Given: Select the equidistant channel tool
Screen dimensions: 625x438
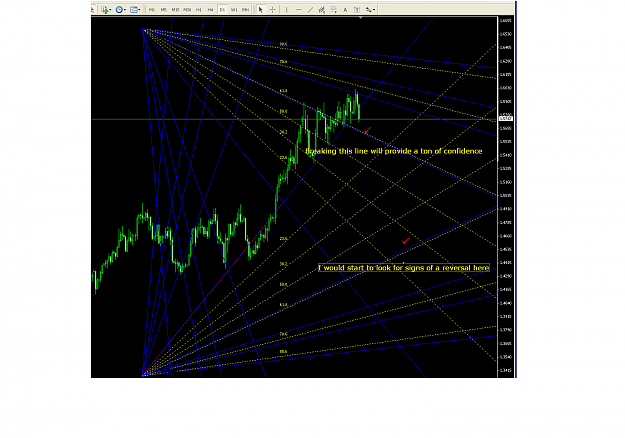Looking at the screenshot, I should click(x=322, y=10).
